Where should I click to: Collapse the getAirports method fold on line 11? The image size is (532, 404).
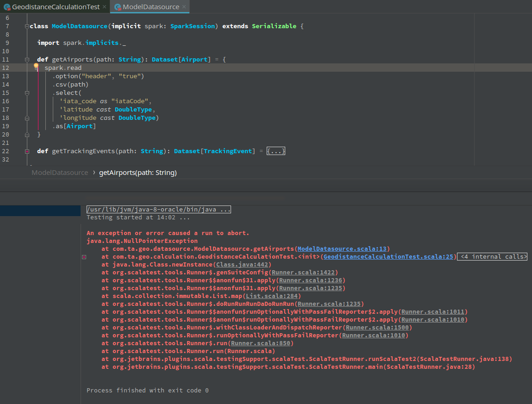(x=27, y=60)
